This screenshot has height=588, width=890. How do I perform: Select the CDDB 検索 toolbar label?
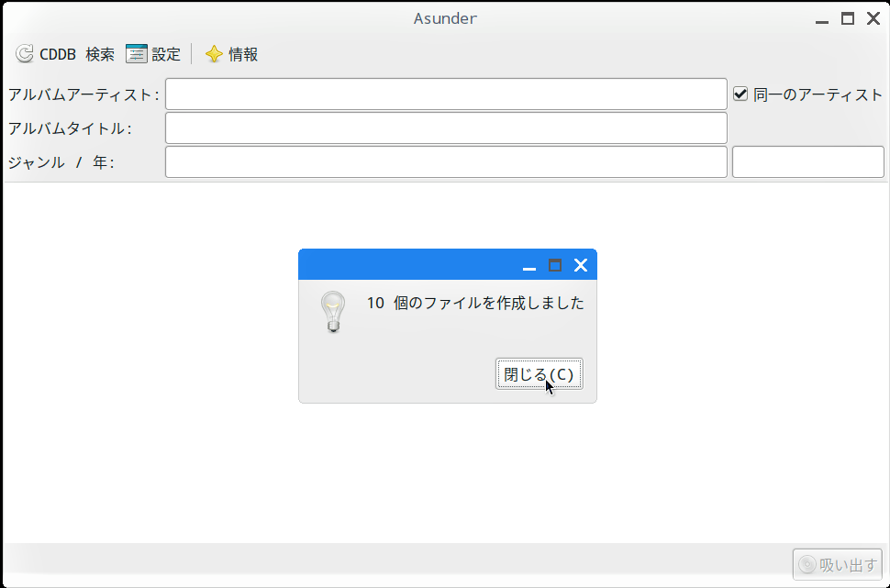(77, 54)
